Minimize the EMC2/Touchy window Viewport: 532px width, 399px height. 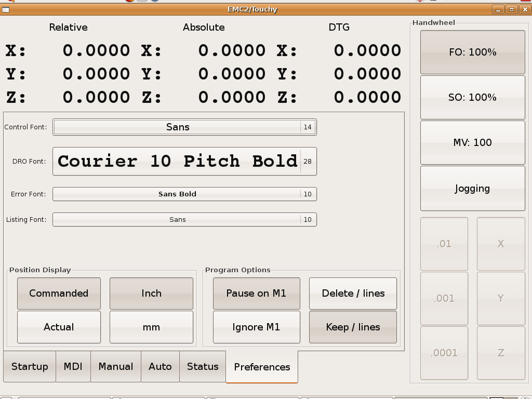point(498,9)
